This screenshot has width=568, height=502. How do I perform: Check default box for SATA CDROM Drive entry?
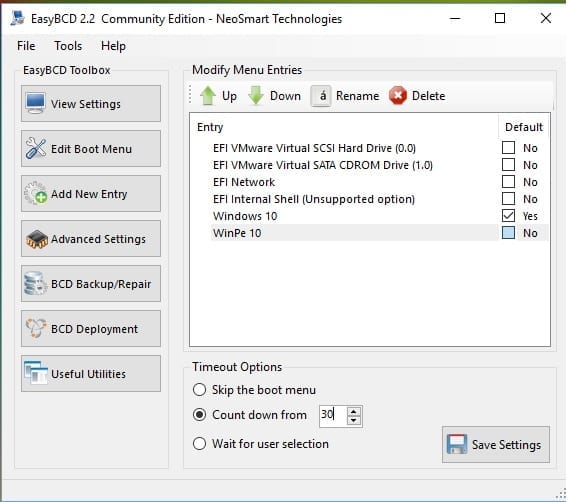508,165
